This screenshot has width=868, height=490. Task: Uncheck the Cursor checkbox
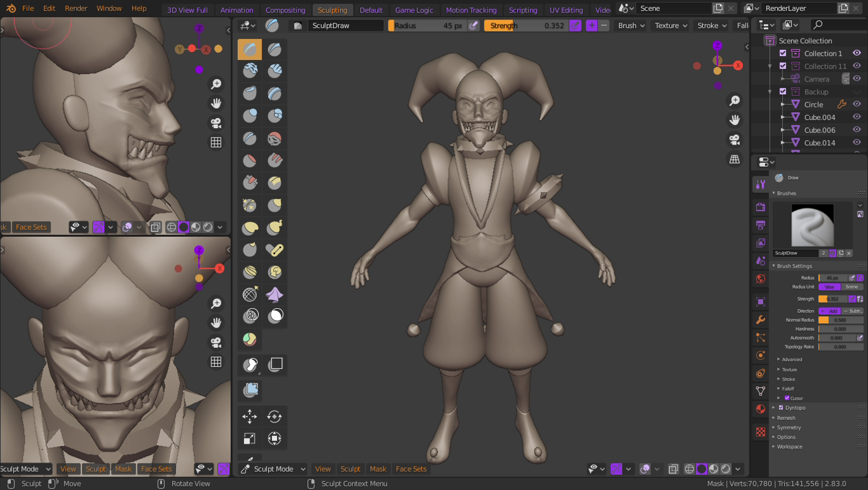pos(787,398)
